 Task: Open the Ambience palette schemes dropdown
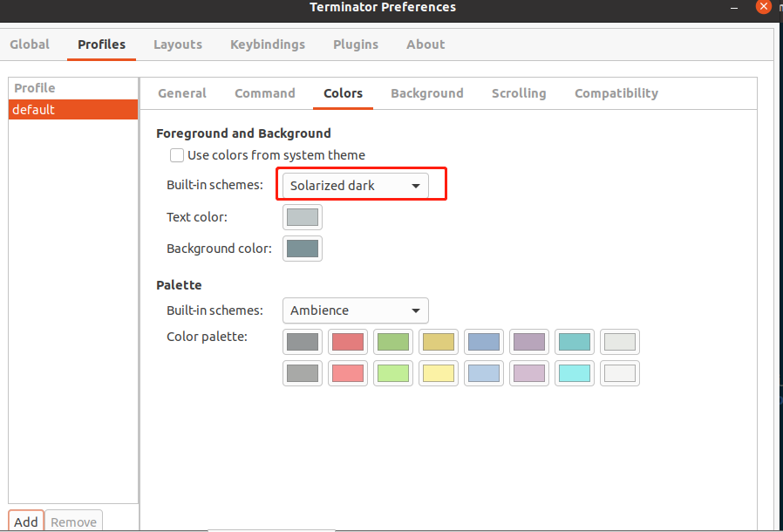(x=356, y=310)
